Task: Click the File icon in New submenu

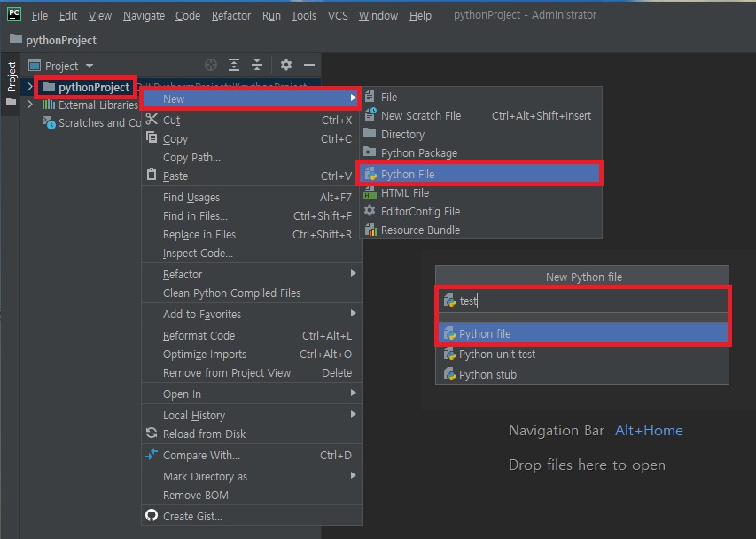Action: pyautogui.click(x=370, y=96)
